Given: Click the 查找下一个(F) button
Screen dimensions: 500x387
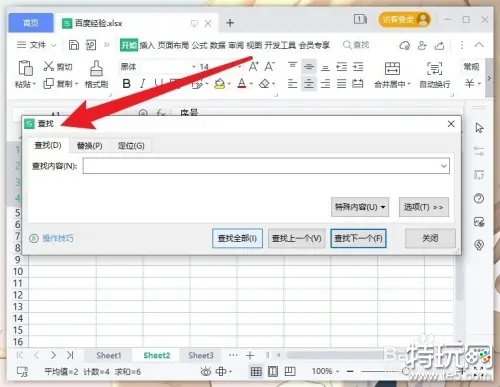Looking at the screenshot, I should click(x=358, y=238).
